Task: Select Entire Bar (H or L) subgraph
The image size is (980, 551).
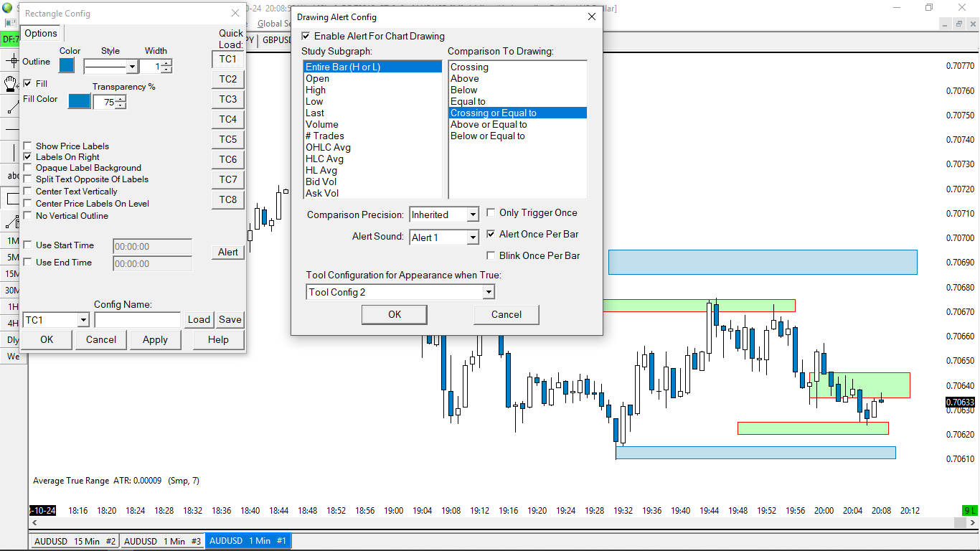Action: pyautogui.click(x=372, y=67)
